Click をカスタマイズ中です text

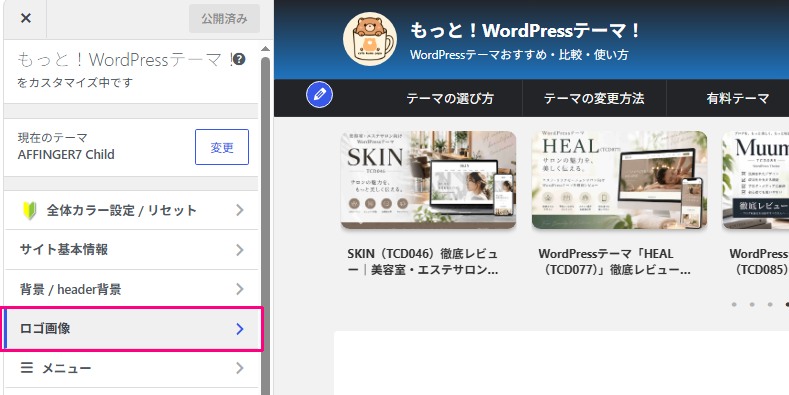[75, 83]
